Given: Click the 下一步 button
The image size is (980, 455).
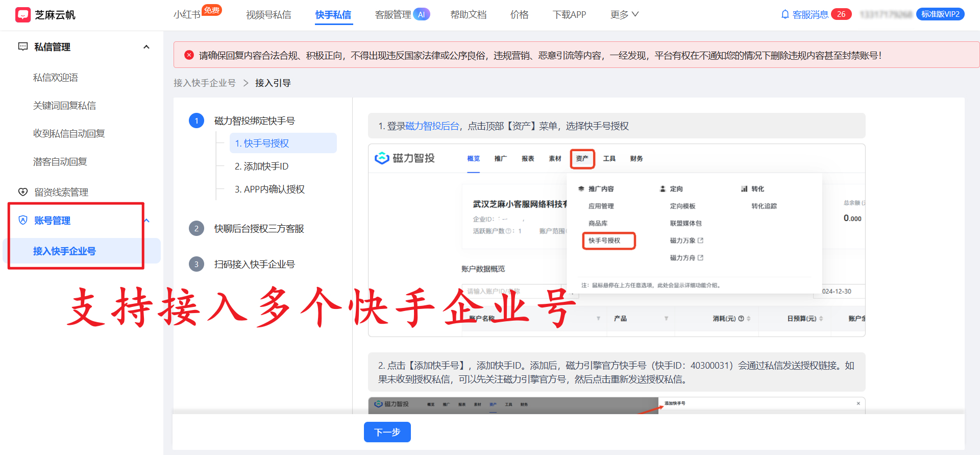Looking at the screenshot, I should pos(387,432).
